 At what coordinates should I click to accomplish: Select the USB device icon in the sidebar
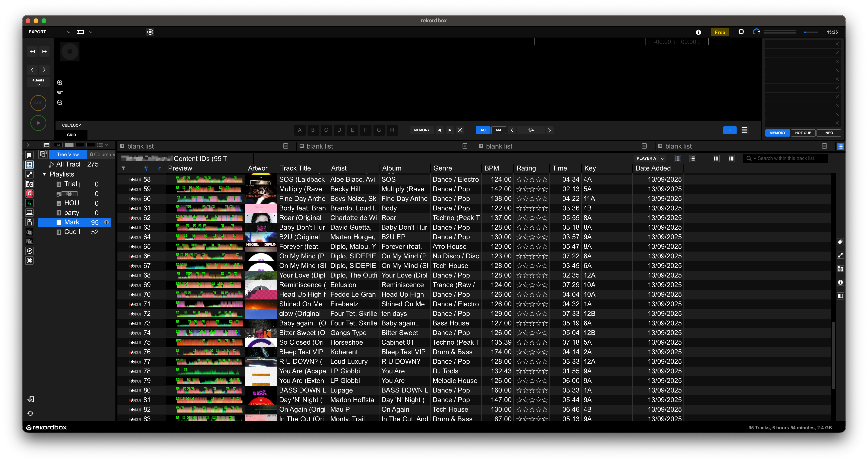click(29, 222)
